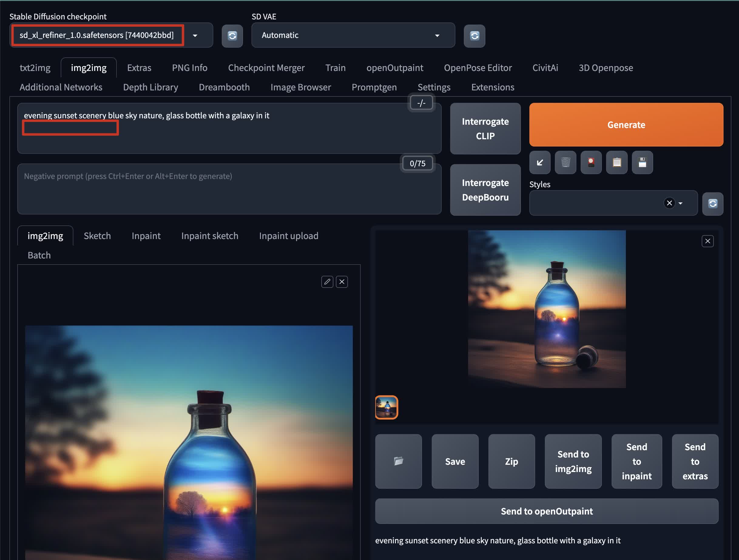
Task: Click the pencil edit icon on input image
Action: coord(327,282)
